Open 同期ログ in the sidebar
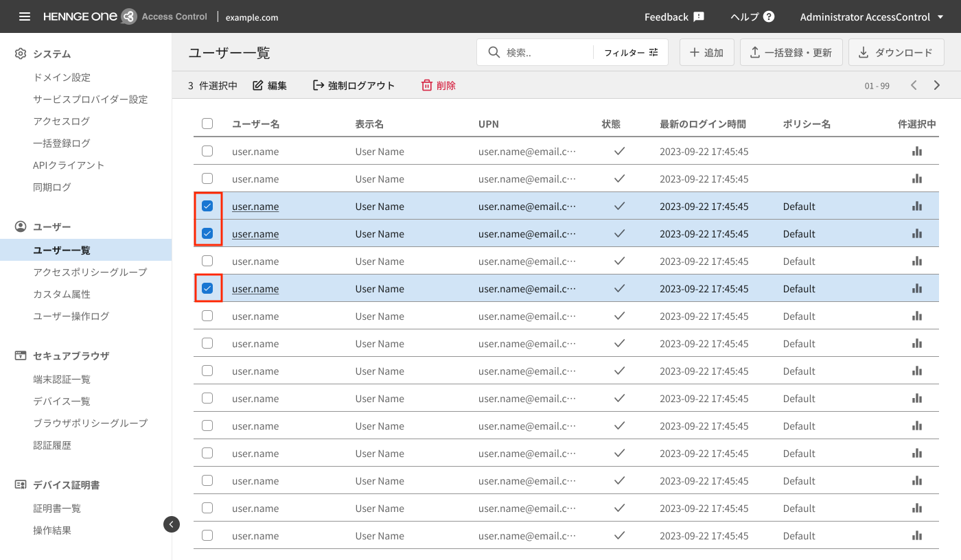The width and height of the screenshot is (961, 560). 52,187
